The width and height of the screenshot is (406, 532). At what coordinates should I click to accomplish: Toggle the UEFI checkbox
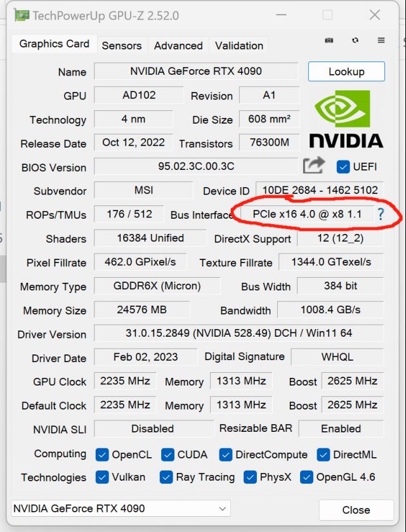pyautogui.click(x=343, y=167)
